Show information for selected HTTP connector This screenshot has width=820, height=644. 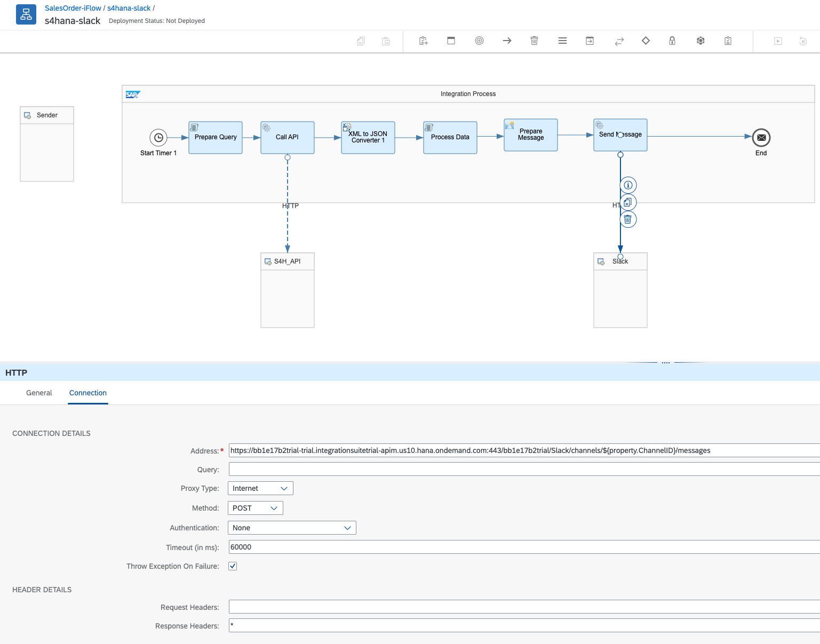tap(628, 185)
